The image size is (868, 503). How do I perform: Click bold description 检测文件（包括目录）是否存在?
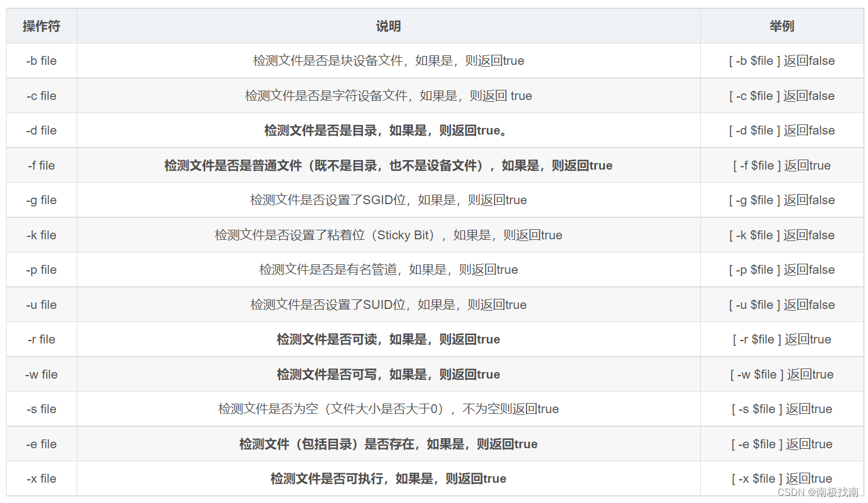tap(388, 444)
